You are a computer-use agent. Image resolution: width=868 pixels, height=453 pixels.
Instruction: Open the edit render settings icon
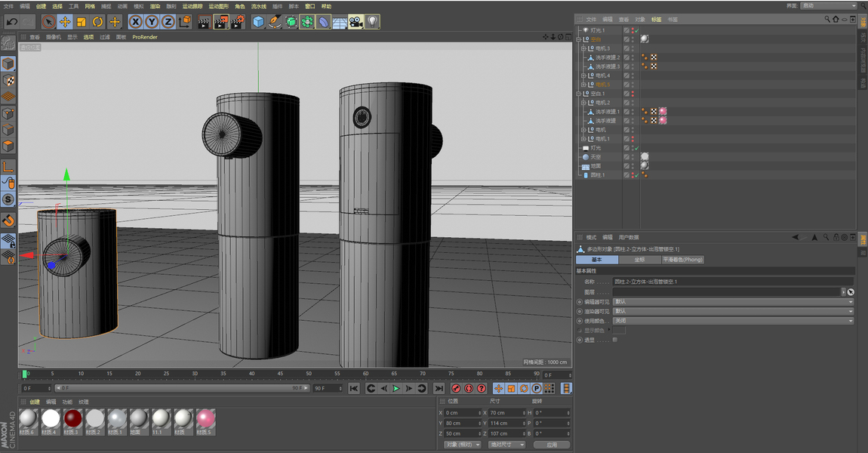[237, 22]
